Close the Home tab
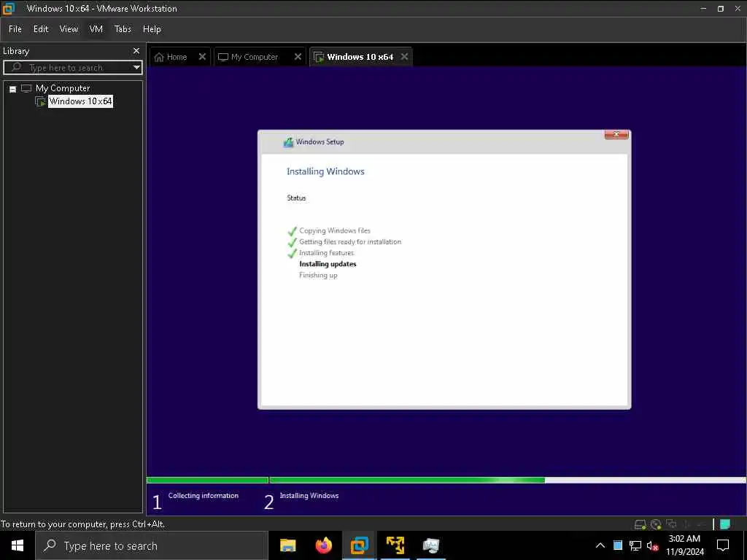 (x=202, y=57)
